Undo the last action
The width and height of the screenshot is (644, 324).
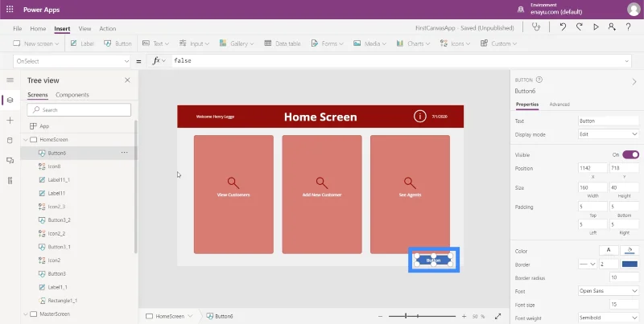[563, 27]
